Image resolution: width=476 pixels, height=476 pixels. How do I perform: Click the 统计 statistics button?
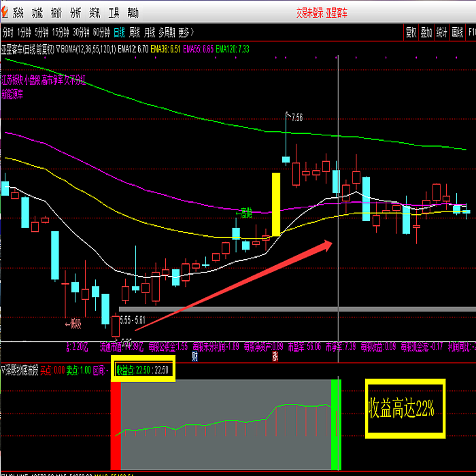[x=442, y=32]
